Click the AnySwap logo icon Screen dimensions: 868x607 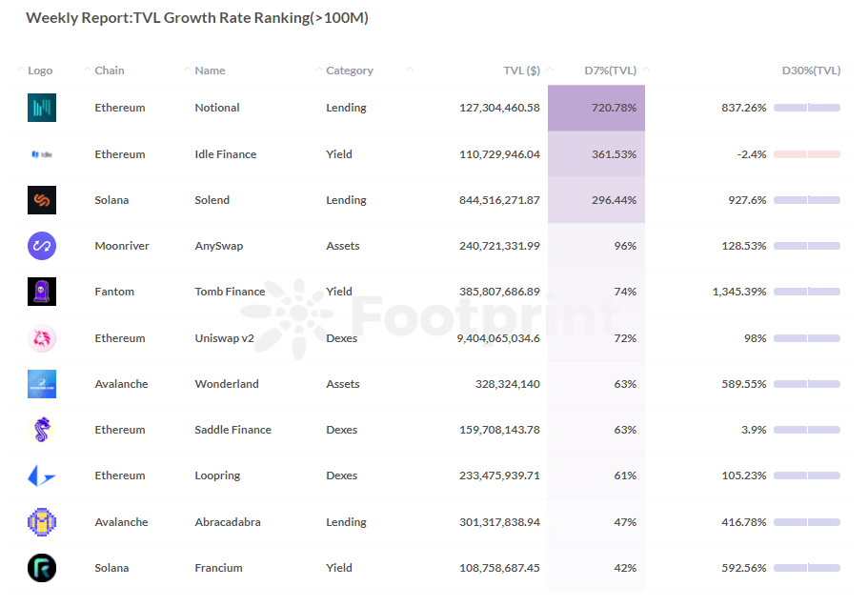pos(42,246)
